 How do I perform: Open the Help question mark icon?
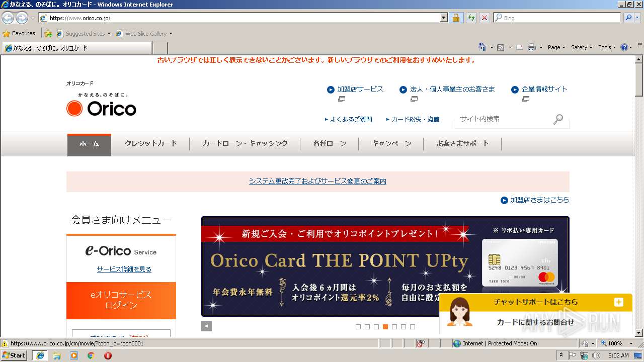(x=624, y=47)
